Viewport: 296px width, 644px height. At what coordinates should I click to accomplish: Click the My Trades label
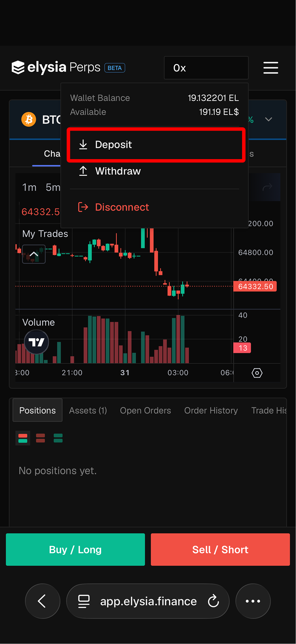tap(45, 234)
